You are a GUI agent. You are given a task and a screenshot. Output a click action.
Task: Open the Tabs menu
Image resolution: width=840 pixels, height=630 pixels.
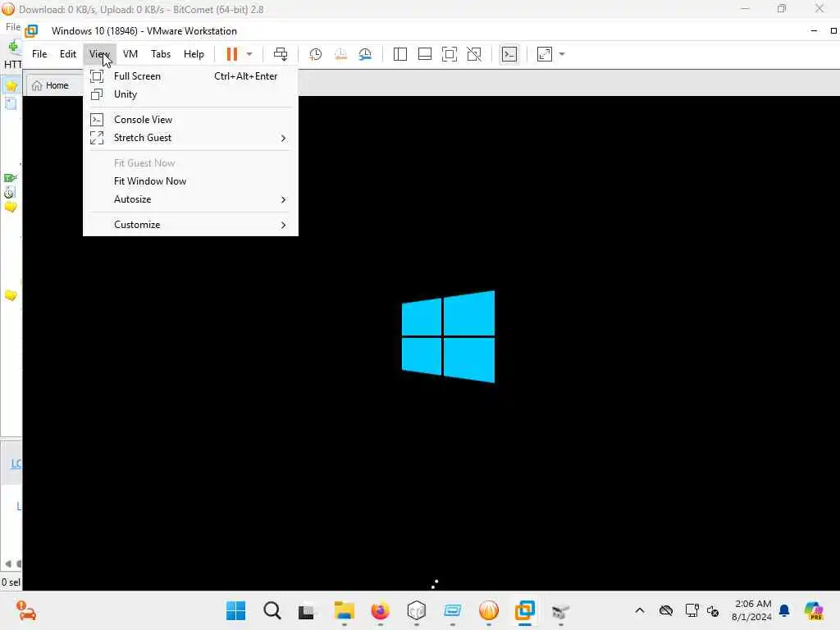coord(161,54)
